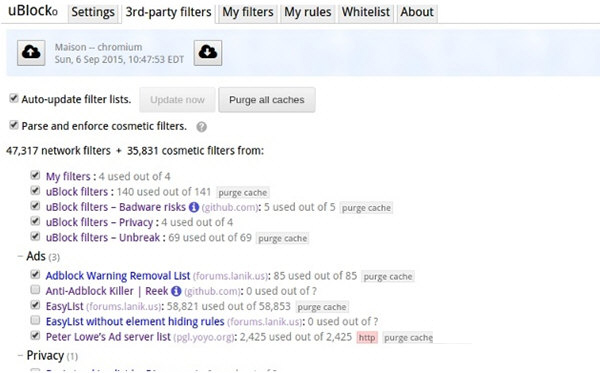Uncheck uBlock filters – Unbreak checkbox

point(35,236)
